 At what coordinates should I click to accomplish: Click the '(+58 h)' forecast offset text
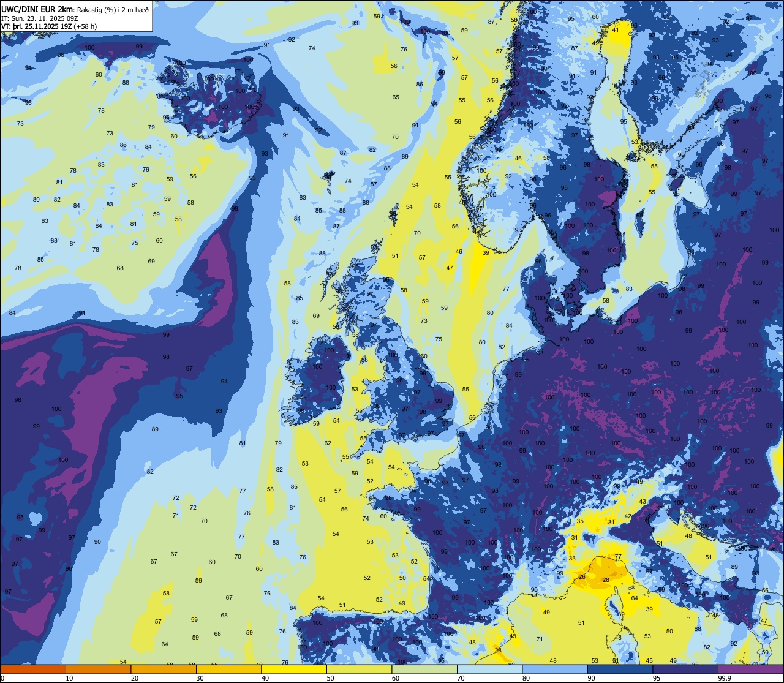coord(85,26)
